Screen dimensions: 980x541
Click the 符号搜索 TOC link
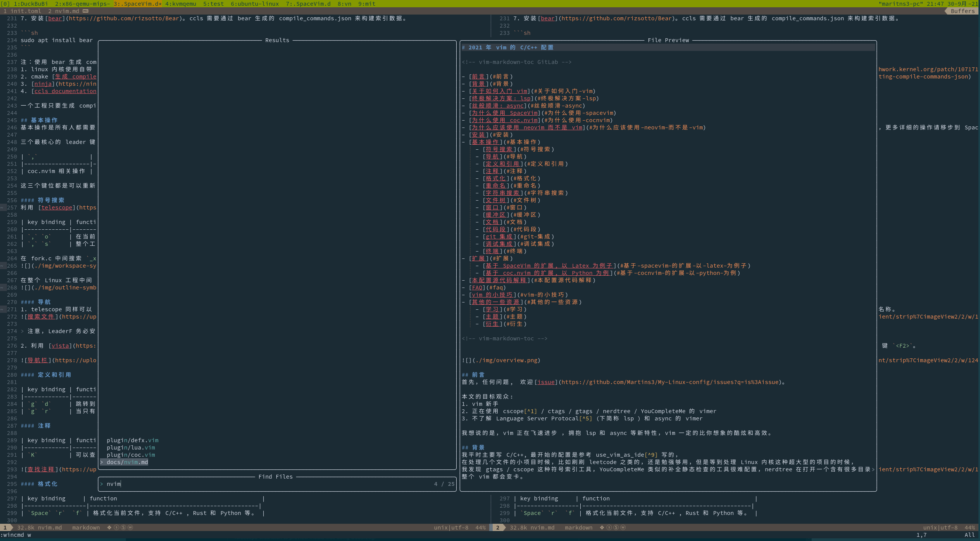pyautogui.click(x=499, y=149)
